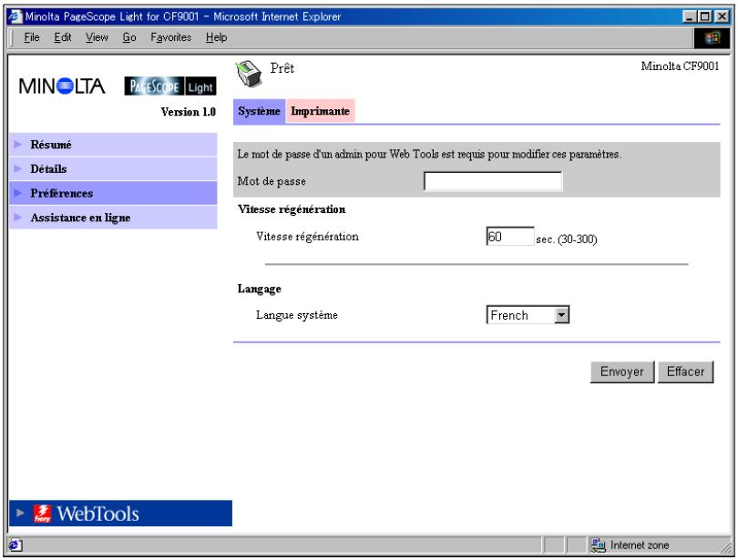Image resolution: width=738 pixels, height=560 pixels.
Task: Click the arrow beside Assistance en ligne
Action: tap(18, 218)
